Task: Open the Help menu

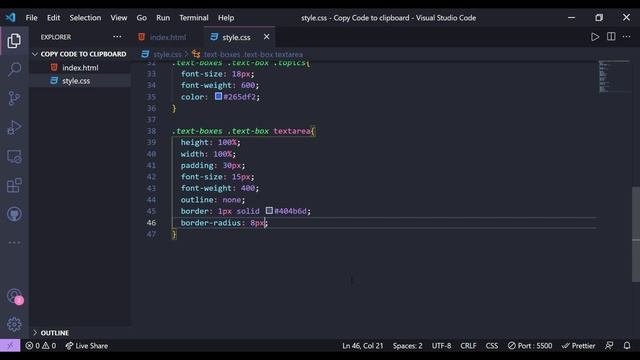Action: point(226,18)
